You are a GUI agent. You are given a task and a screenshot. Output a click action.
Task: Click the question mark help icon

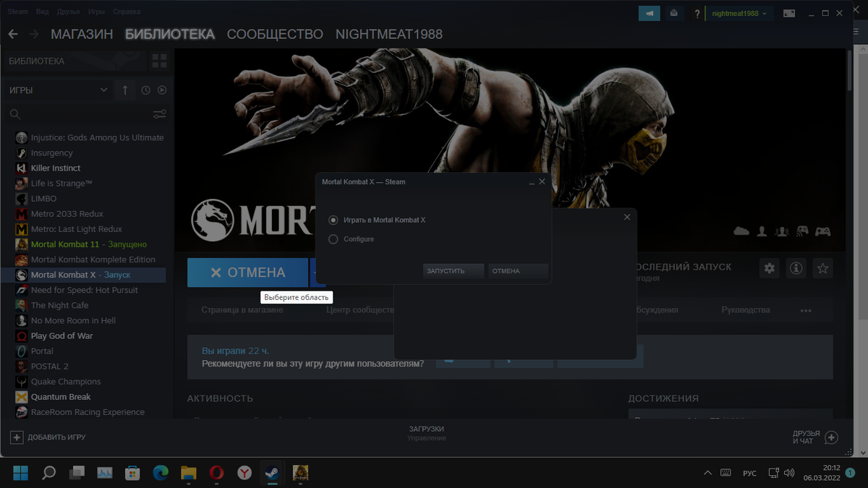coord(697,13)
